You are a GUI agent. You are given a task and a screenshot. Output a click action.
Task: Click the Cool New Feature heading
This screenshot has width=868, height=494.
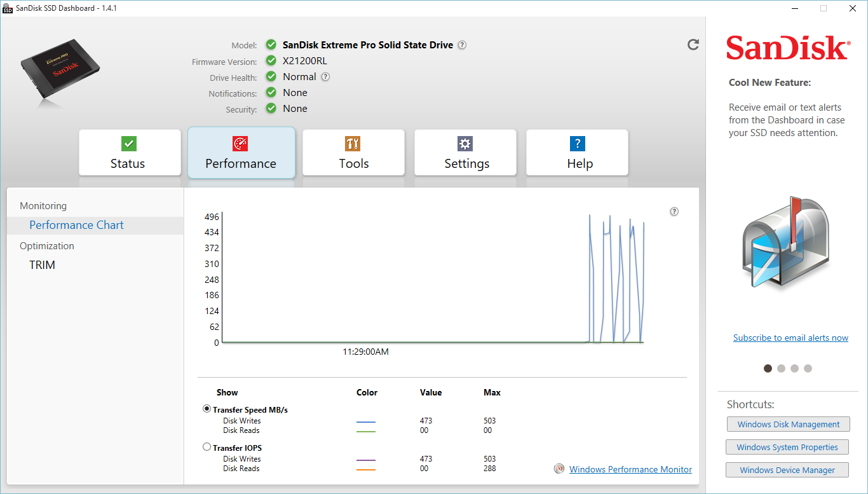point(770,83)
